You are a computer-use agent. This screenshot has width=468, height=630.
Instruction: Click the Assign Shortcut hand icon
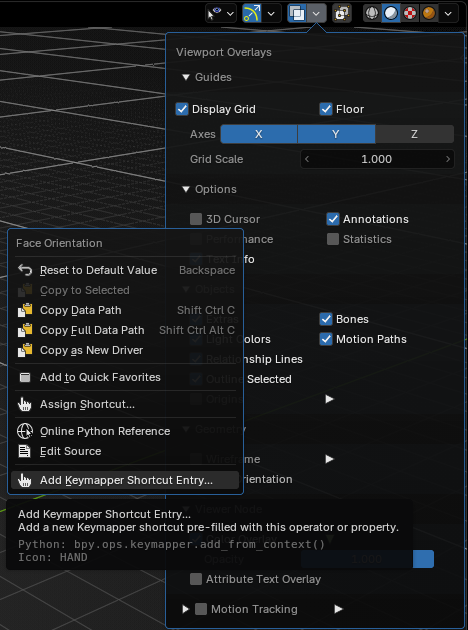[x=25, y=404]
